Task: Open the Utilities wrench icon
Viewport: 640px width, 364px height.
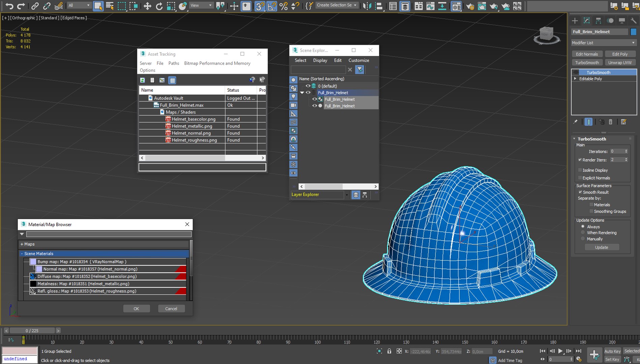Action: tap(633, 21)
